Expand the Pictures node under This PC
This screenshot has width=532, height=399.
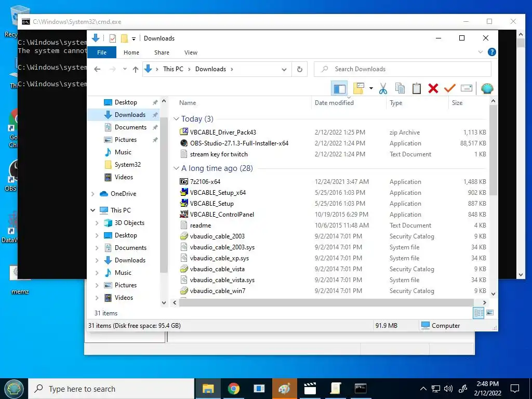(97, 285)
